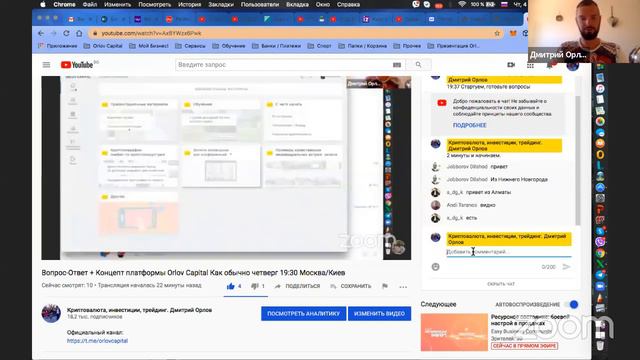Screen dimensions: 640x360
Task: Open the Презентация bookmarks folder
Action: [453, 46]
